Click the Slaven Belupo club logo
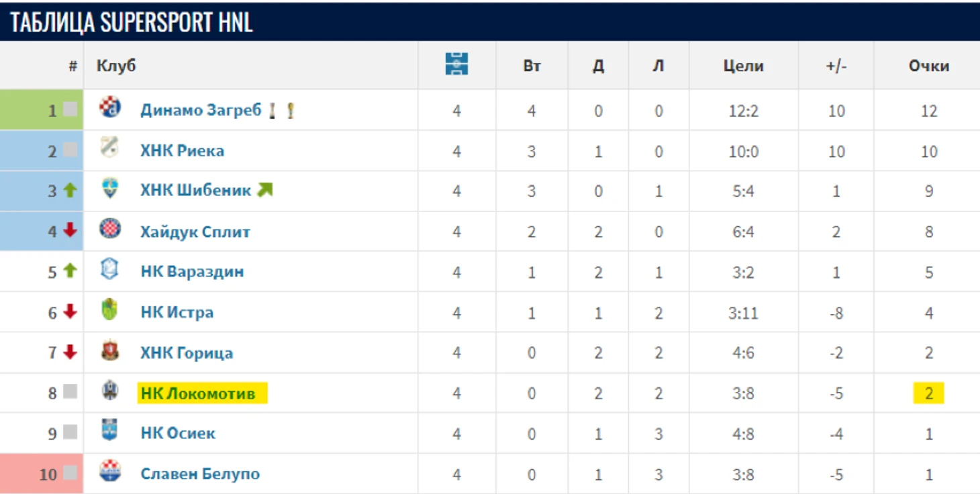 coord(110,472)
